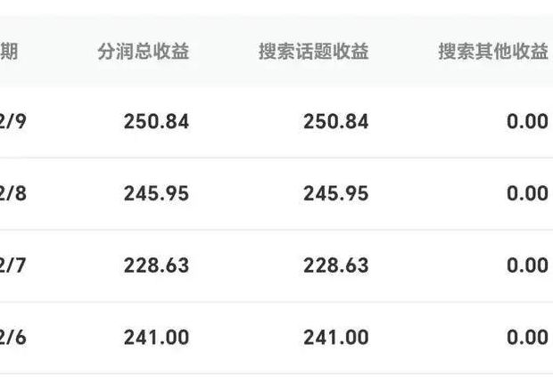Select the 0.00 value in the 2/6 row
The image size is (553, 392).
coord(527,338)
